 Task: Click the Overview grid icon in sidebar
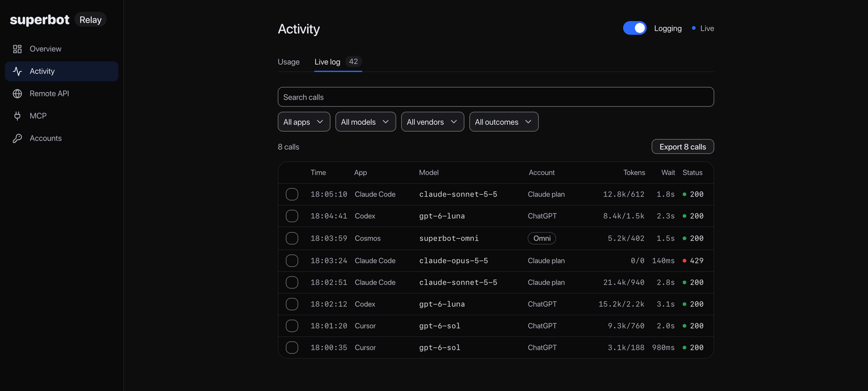click(x=17, y=49)
